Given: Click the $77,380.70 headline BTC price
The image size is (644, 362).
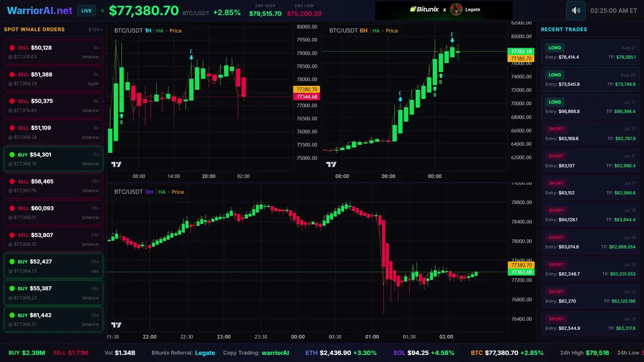Looking at the screenshot, I should click(144, 11).
